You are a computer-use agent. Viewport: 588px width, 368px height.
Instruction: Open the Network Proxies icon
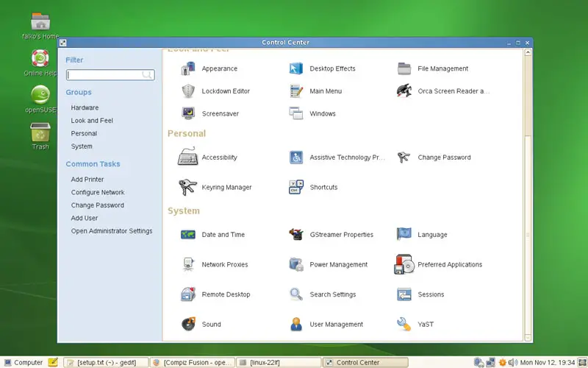pos(188,264)
